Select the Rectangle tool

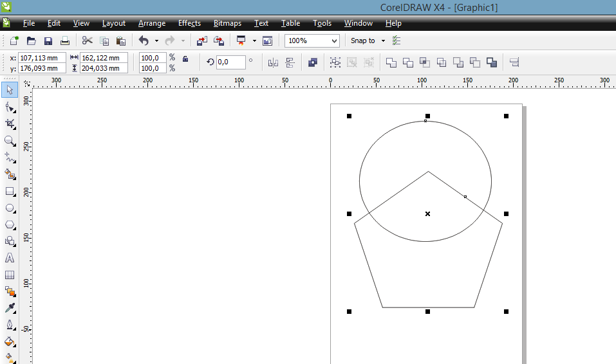(x=10, y=192)
